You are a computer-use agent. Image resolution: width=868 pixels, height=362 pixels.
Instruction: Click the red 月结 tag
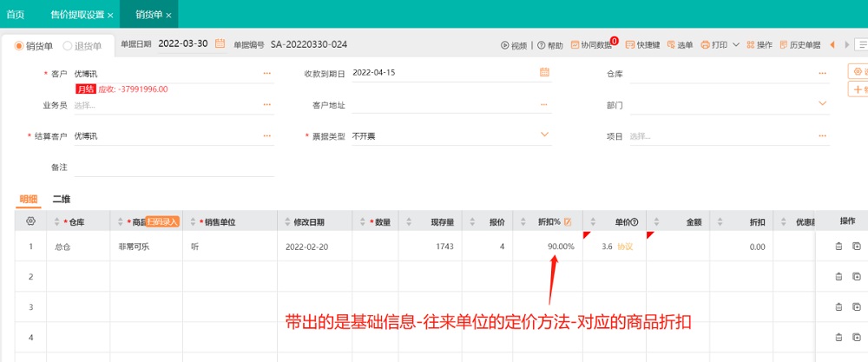point(86,89)
